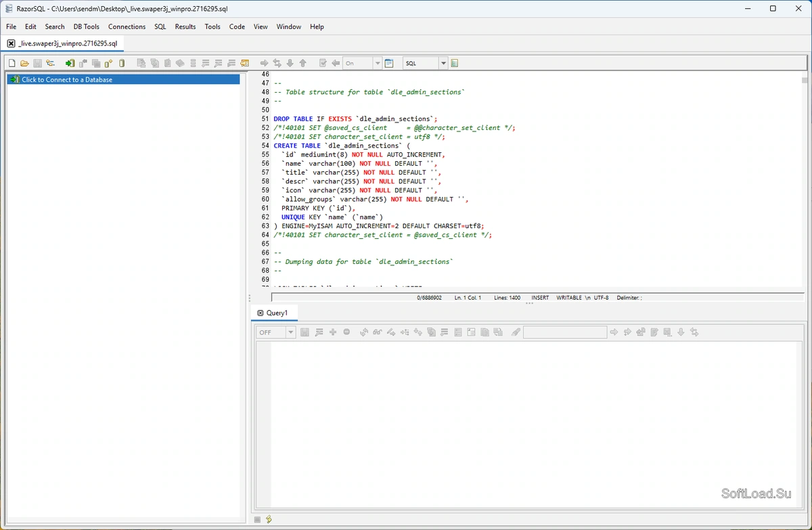Click the green spreadsheet icon after SQL dropdown
This screenshot has height=530, width=812.
(x=454, y=63)
